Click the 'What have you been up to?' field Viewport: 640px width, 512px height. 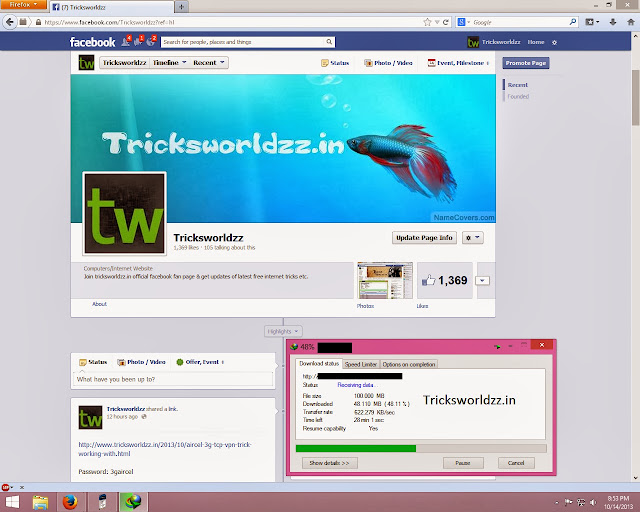tap(174, 379)
